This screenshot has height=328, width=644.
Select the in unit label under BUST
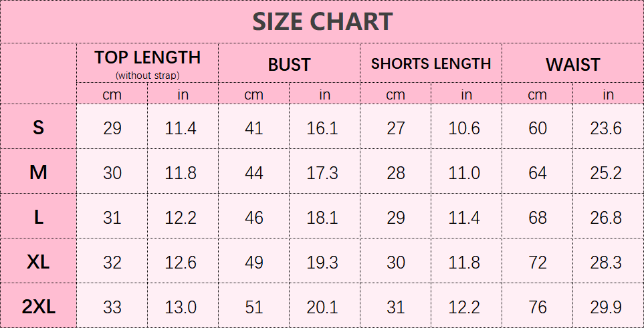coord(324,95)
